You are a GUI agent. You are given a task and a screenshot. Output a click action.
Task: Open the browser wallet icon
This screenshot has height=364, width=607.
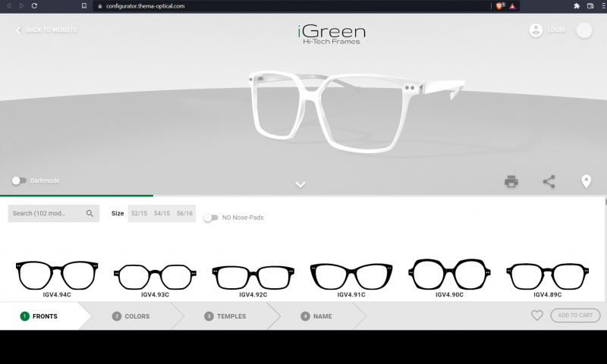590,6
